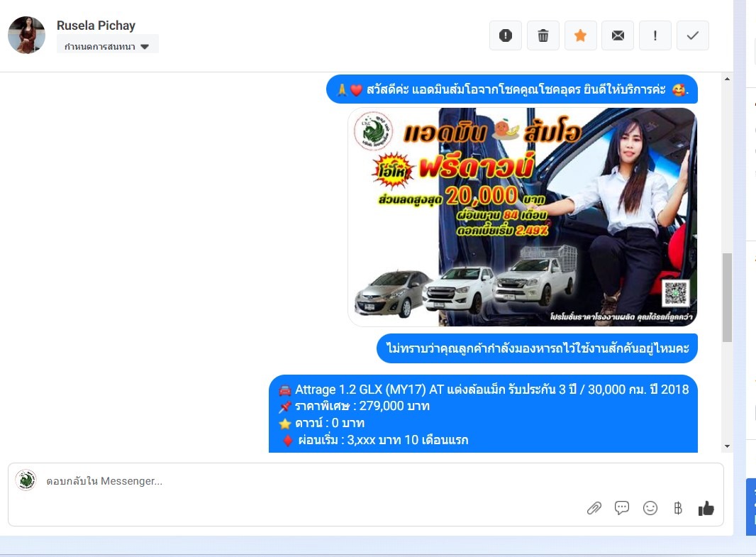Delete conversation using trash can icon
This screenshot has height=557, width=756.
tap(543, 35)
